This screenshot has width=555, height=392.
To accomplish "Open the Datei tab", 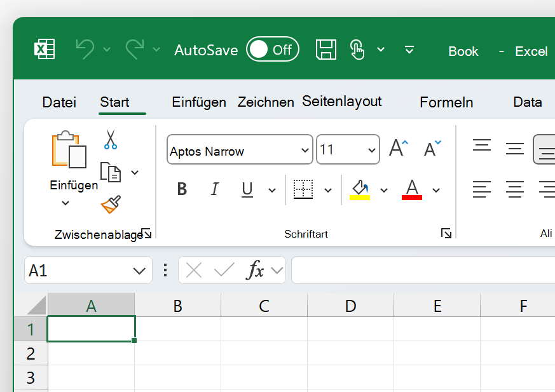I will [59, 102].
